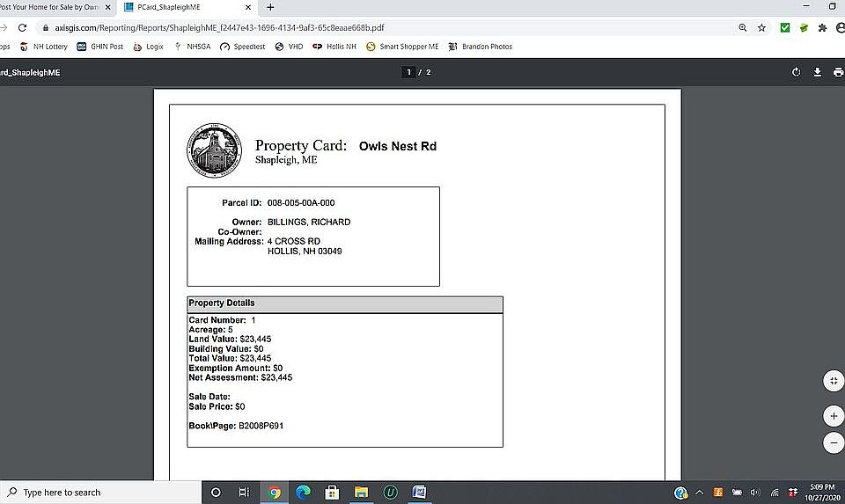The image size is (845, 504).
Task: Print the PDF property card
Action: coord(838,72)
